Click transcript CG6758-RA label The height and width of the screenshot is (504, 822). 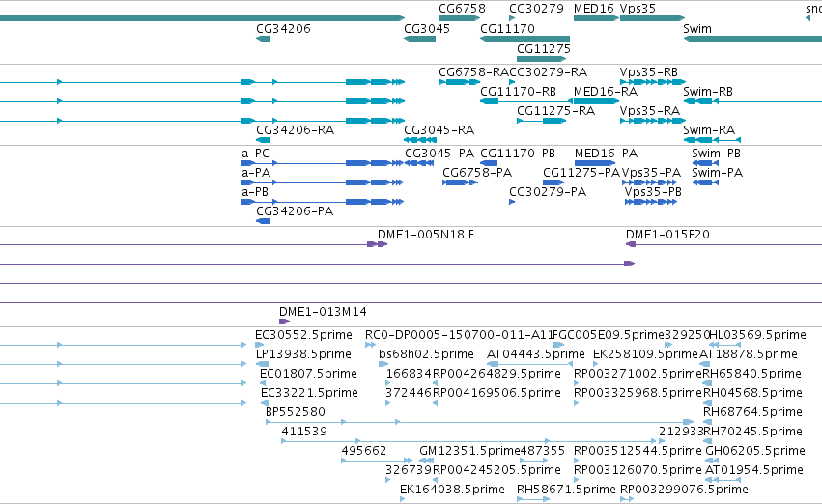tap(473, 72)
